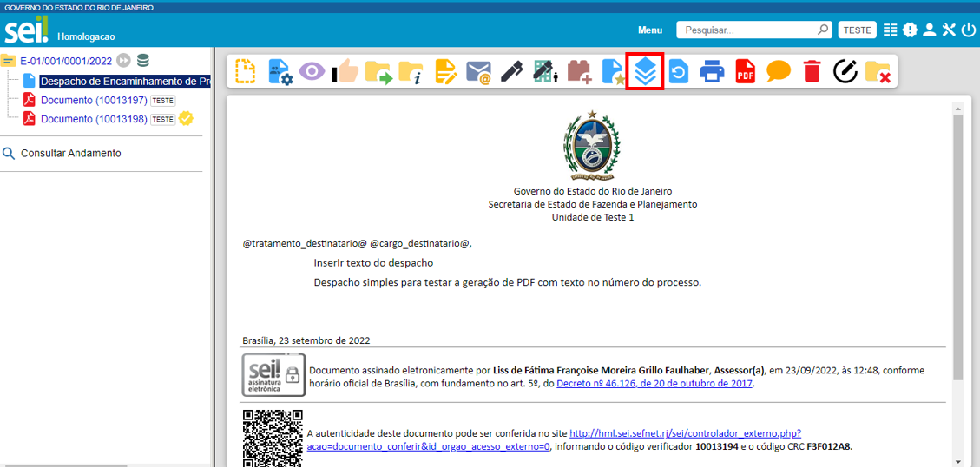Click the red PDF icon in toolbar
This screenshot has width=980, height=475.
[745, 71]
